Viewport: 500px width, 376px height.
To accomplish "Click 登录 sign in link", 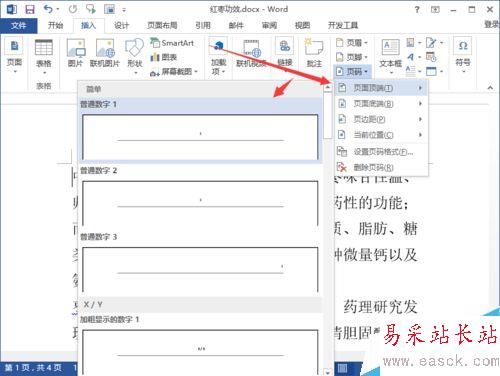I will [x=492, y=24].
